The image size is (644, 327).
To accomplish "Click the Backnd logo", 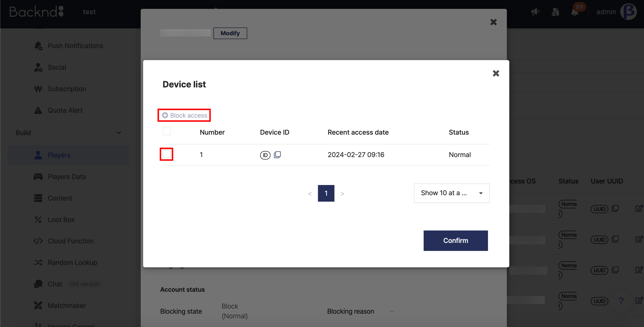I will [36, 12].
